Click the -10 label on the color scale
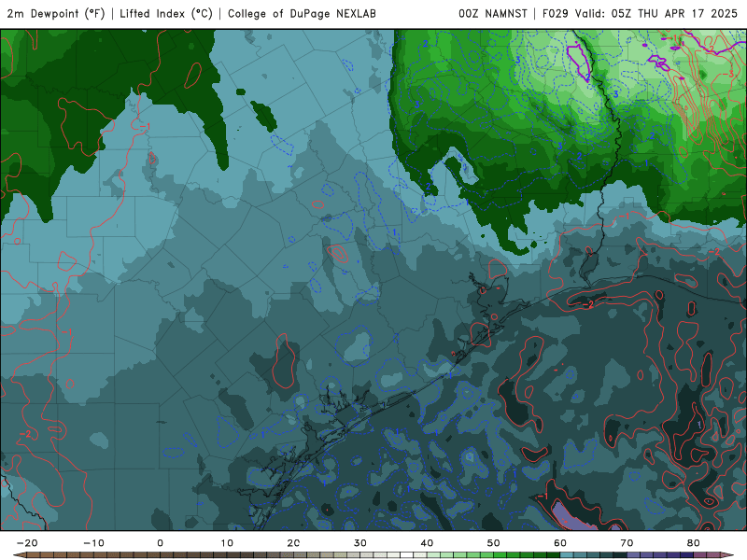 (93, 543)
